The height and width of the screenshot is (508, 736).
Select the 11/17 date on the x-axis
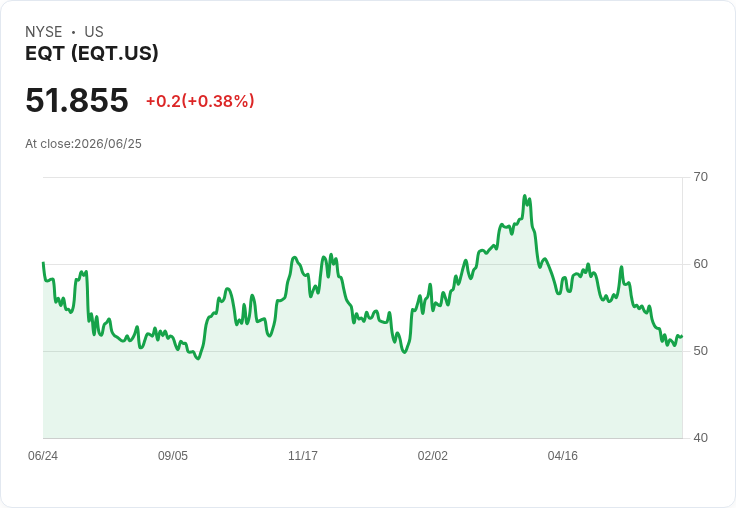303,456
